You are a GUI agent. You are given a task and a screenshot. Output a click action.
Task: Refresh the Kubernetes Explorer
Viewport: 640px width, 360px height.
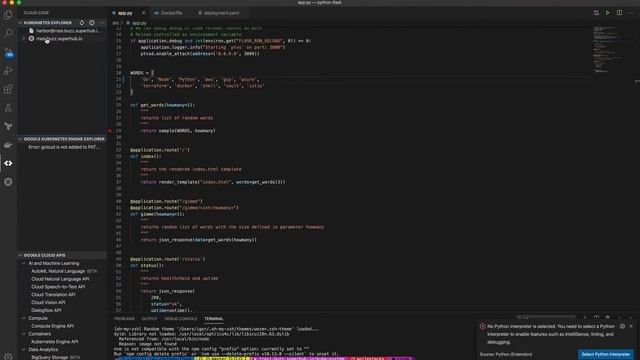tap(82, 23)
